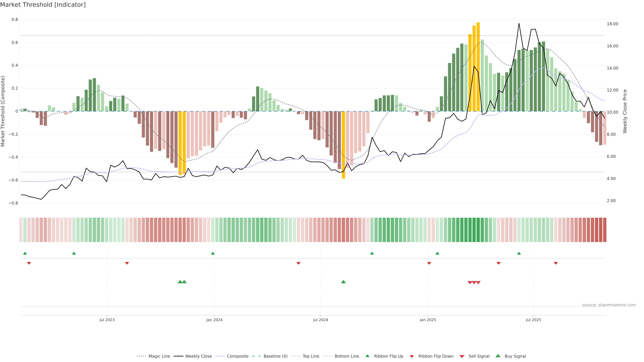The image size is (644, 362).
Task: Click the Market Threshold [Indicator] chart title
Action: [x=43, y=5]
